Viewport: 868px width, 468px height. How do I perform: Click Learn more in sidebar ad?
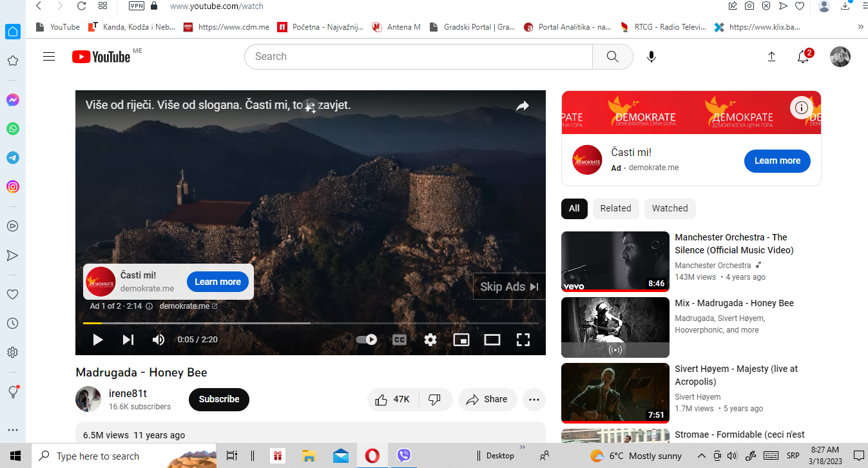777,161
